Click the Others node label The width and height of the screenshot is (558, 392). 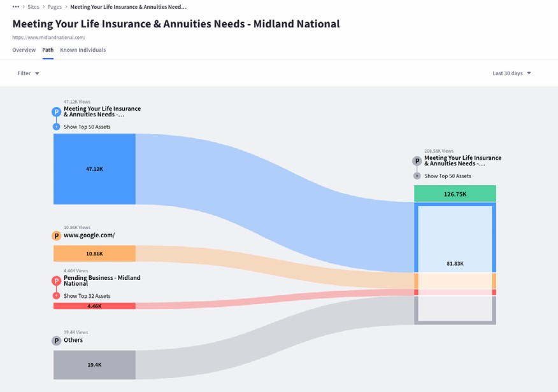click(73, 340)
